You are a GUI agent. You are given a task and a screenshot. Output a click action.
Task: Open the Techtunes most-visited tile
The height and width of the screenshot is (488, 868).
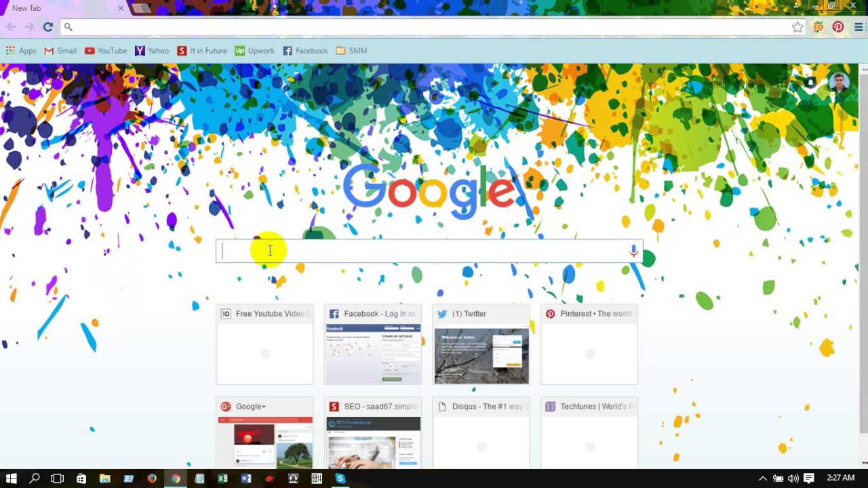pos(589,433)
